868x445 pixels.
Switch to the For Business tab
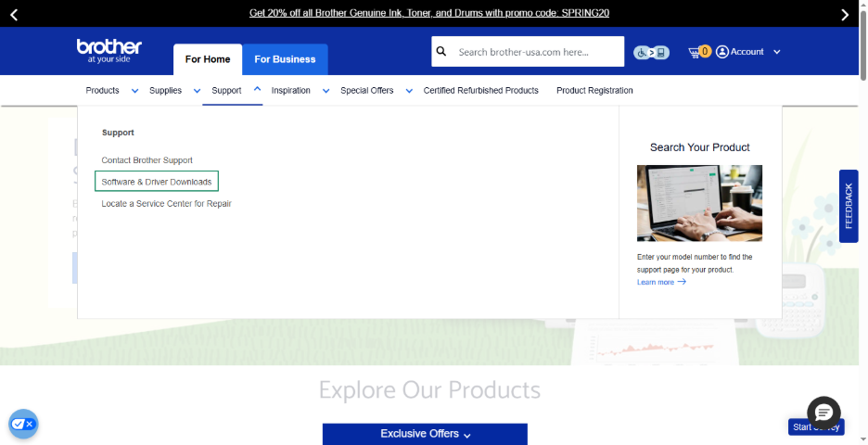click(x=285, y=59)
